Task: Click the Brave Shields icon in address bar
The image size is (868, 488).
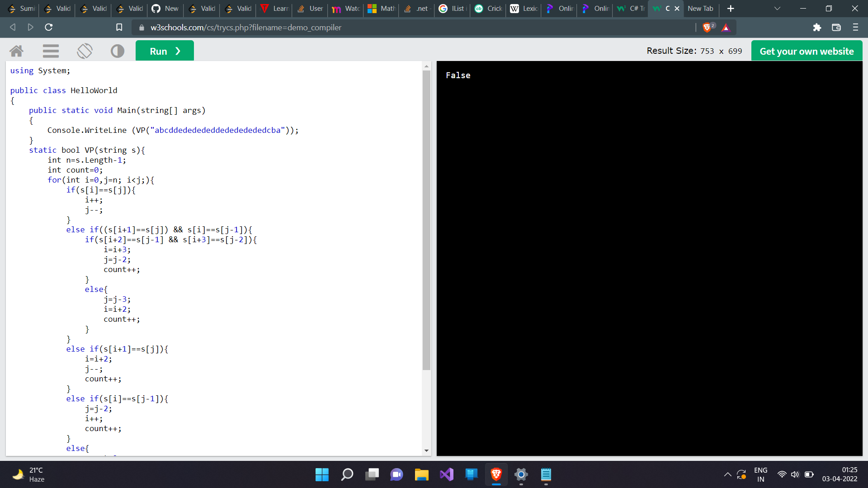Action: (708, 28)
